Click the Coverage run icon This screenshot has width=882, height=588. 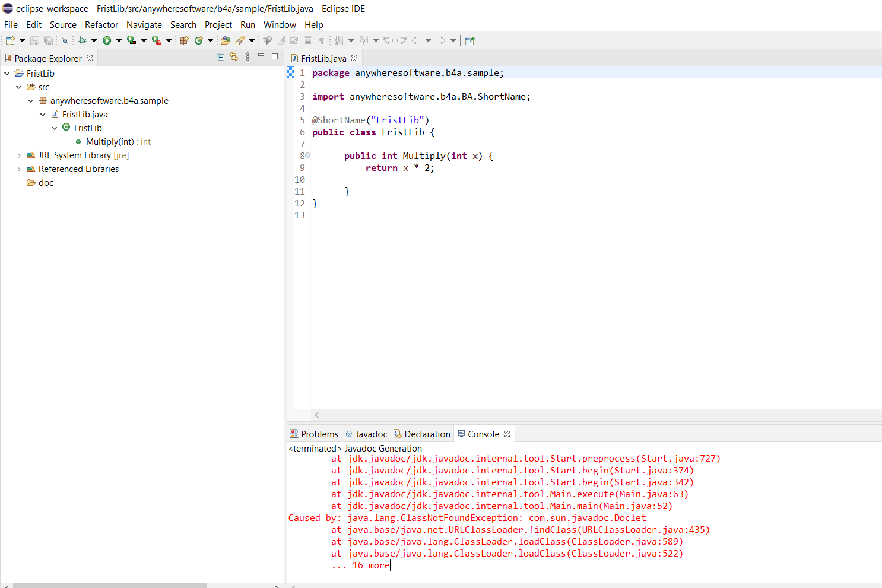(x=131, y=40)
